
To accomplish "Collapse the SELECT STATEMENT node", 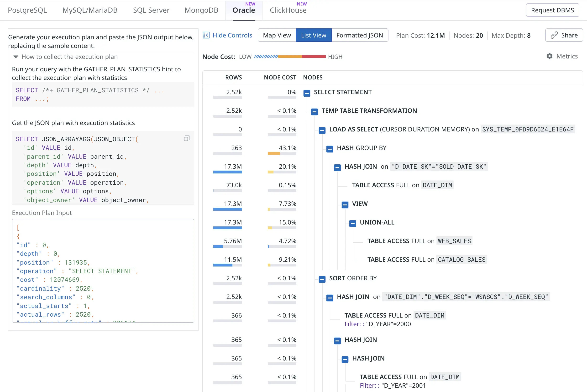I will [x=307, y=93].
